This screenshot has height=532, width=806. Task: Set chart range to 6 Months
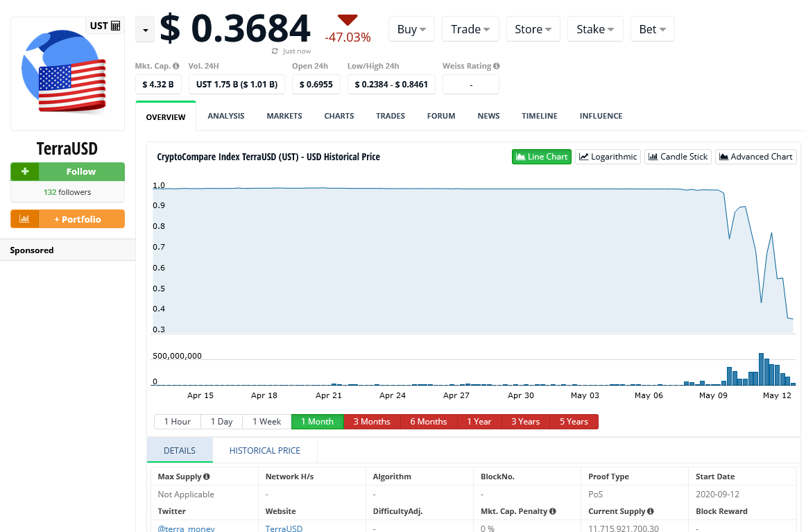(428, 422)
